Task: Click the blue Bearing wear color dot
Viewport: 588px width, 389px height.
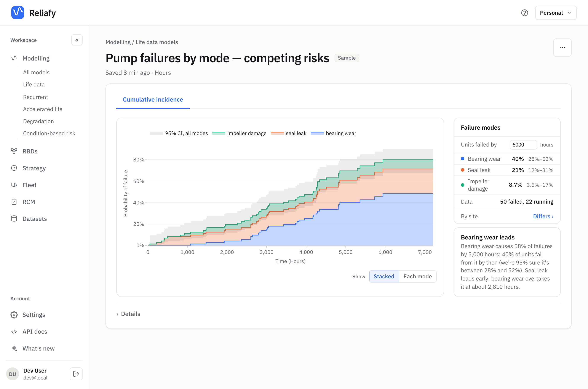Action: [462, 159]
